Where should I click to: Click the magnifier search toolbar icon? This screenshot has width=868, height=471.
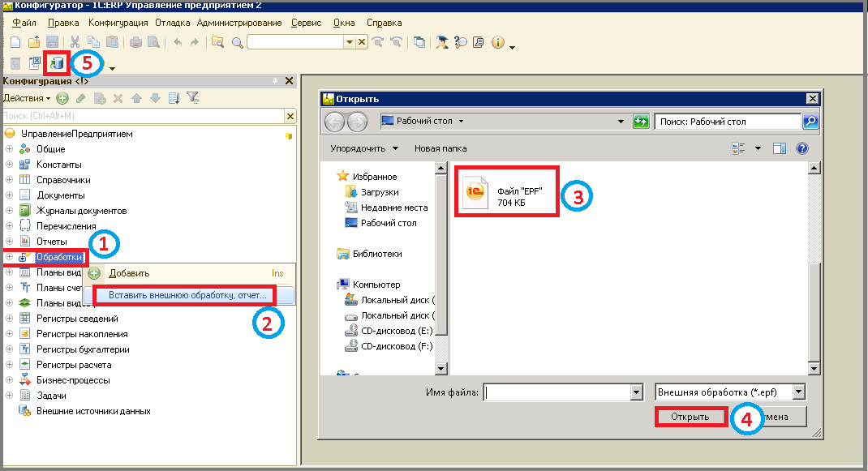[x=237, y=43]
